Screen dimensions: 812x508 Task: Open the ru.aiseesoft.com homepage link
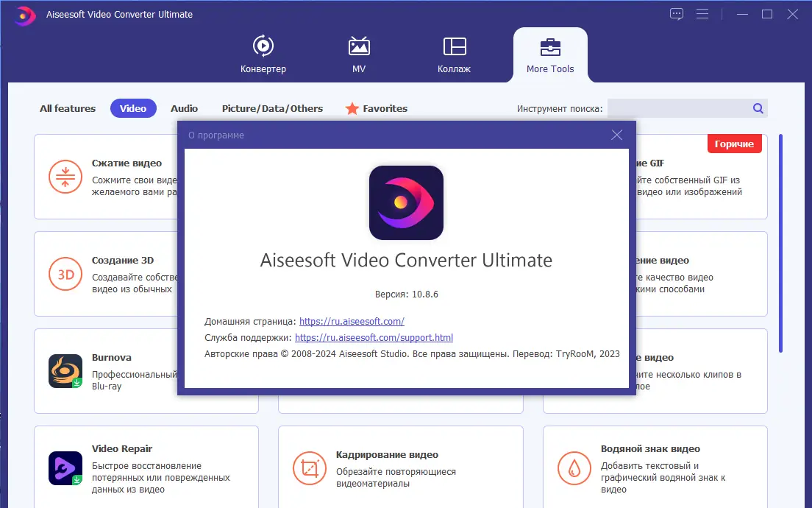pyautogui.click(x=352, y=322)
